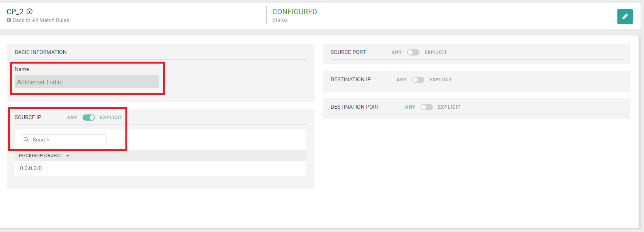Click the DESTINATION PORT section heading
Image resolution: width=644 pixels, height=232 pixels.
[x=355, y=107]
